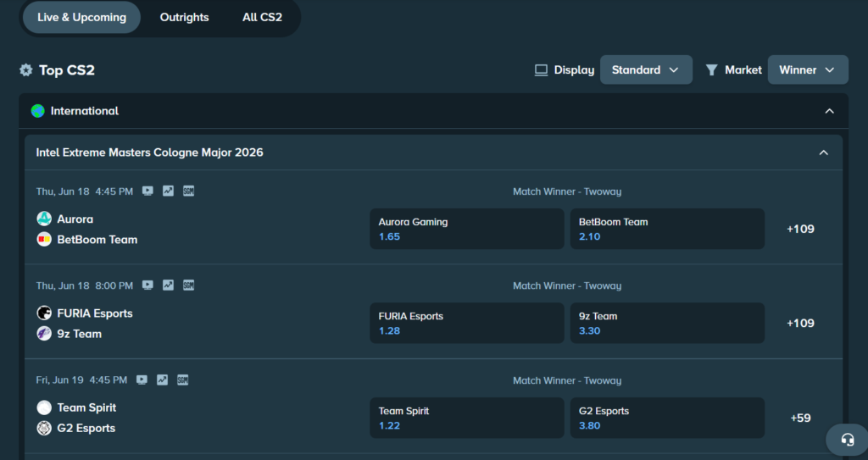Viewport: 868px width, 460px height.
Task: Open the Winner market dropdown
Action: pos(808,69)
